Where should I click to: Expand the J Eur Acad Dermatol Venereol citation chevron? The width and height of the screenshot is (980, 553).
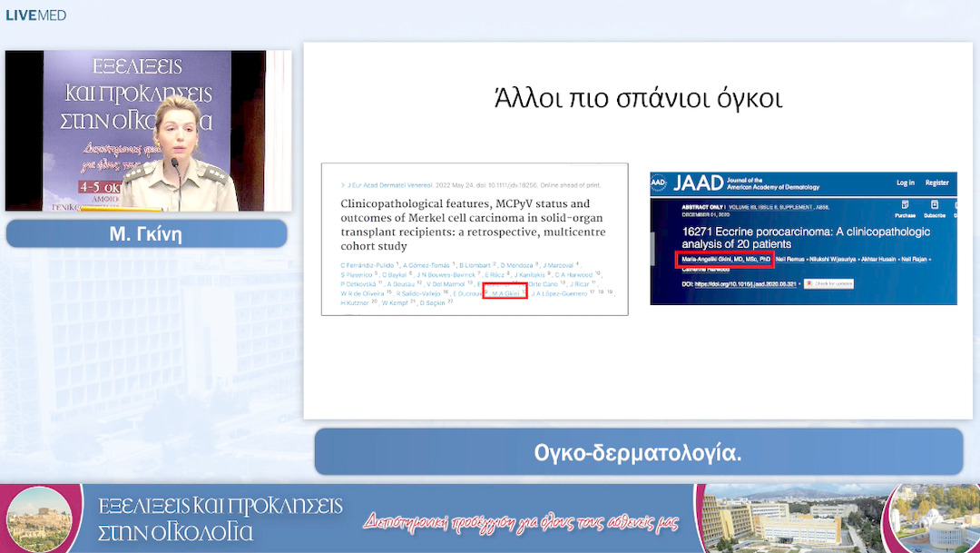click(343, 184)
